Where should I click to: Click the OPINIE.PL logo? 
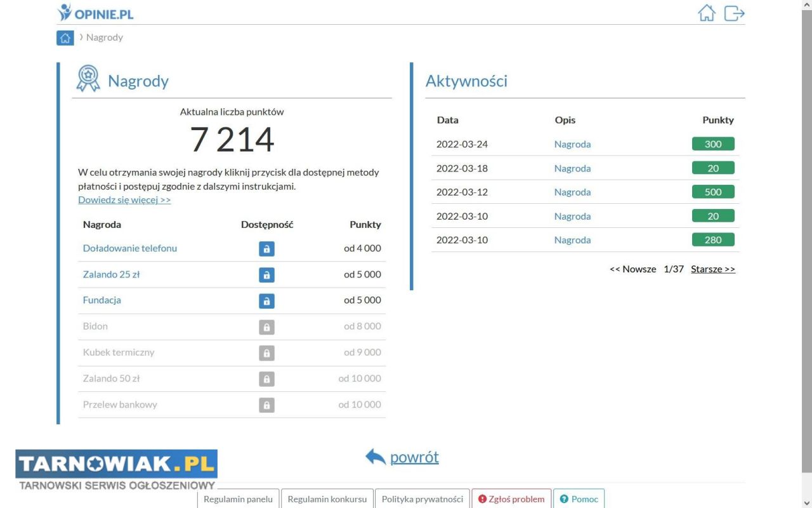point(95,13)
